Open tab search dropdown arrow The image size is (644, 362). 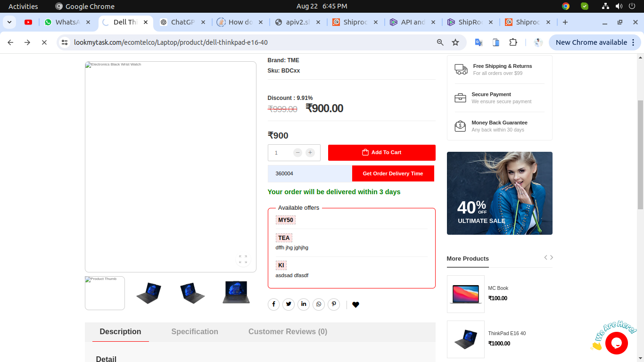tap(9, 22)
